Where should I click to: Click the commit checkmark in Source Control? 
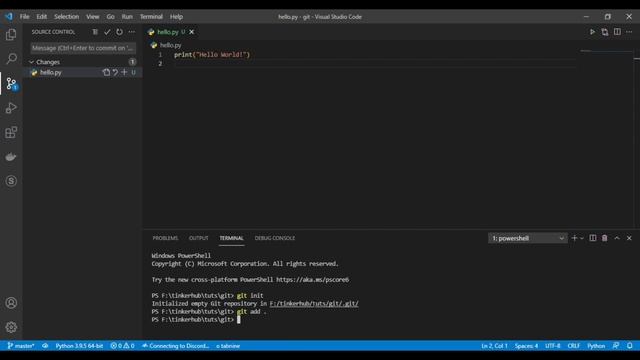107,32
